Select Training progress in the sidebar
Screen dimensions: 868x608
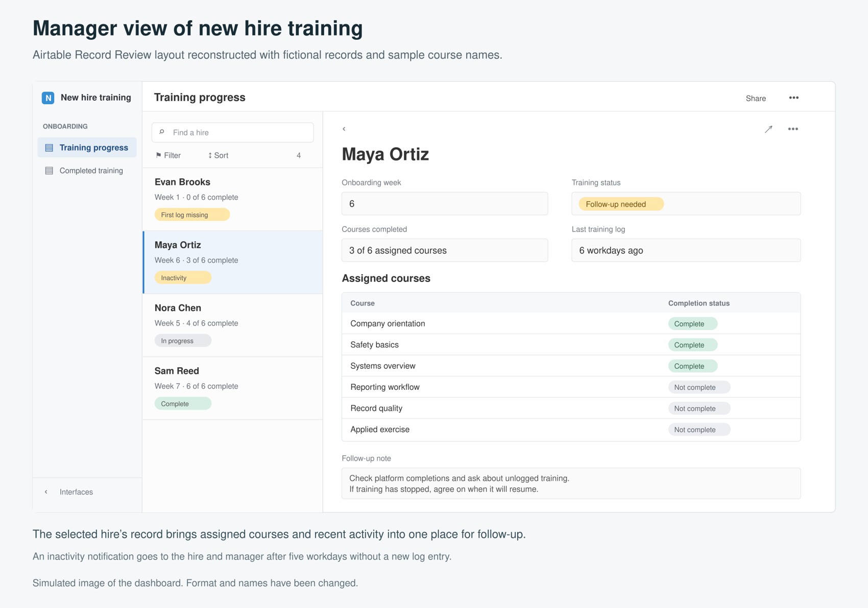click(x=87, y=148)
